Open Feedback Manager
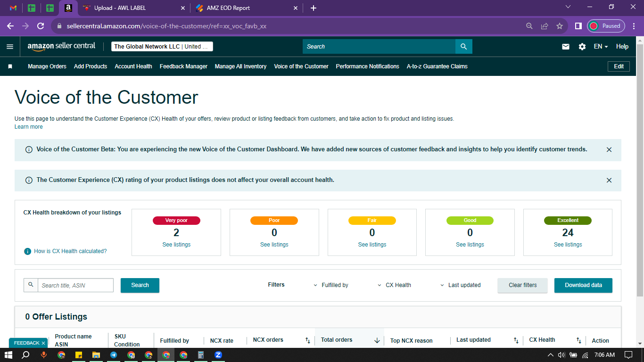This screenshot has width=644, height=362. (x=183, y=66)
